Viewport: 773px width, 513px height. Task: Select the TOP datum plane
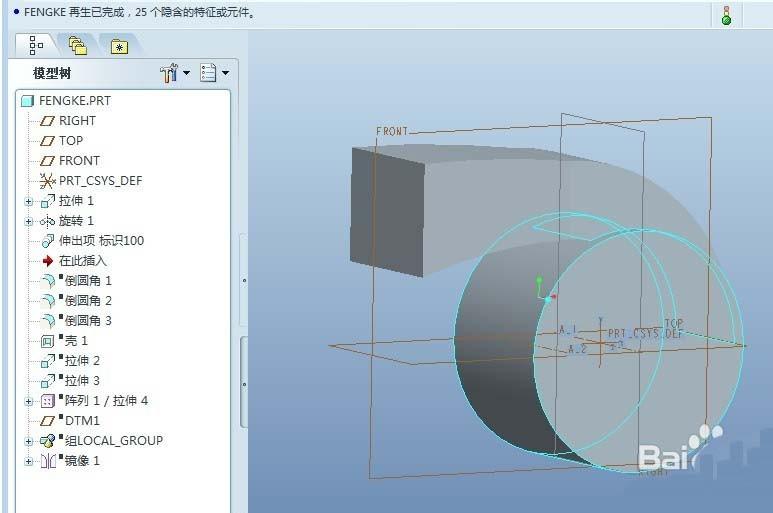(x=71, y=141)
